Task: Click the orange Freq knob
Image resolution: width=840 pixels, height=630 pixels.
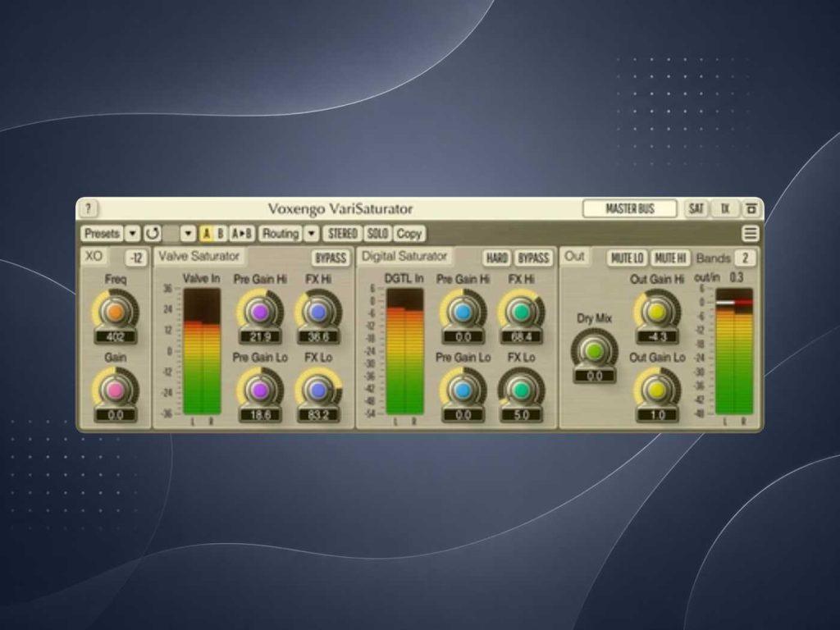Action: pos(115,312)
